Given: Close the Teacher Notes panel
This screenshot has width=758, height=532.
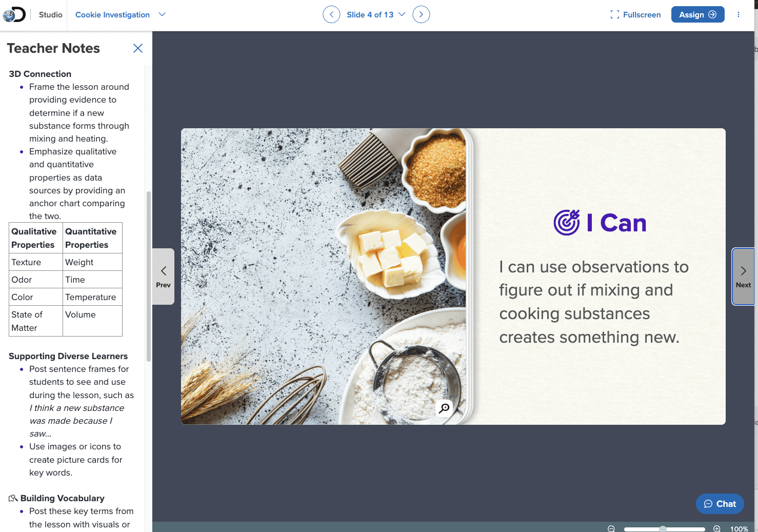Looking at the screenshot, I should point(137,48).
